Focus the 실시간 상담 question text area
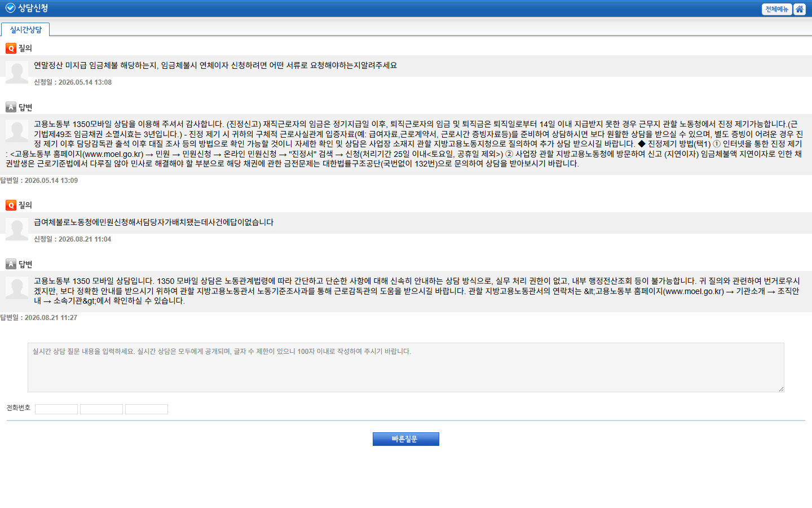The width and height of the screenshot is (812, 508). coord(406,367)
